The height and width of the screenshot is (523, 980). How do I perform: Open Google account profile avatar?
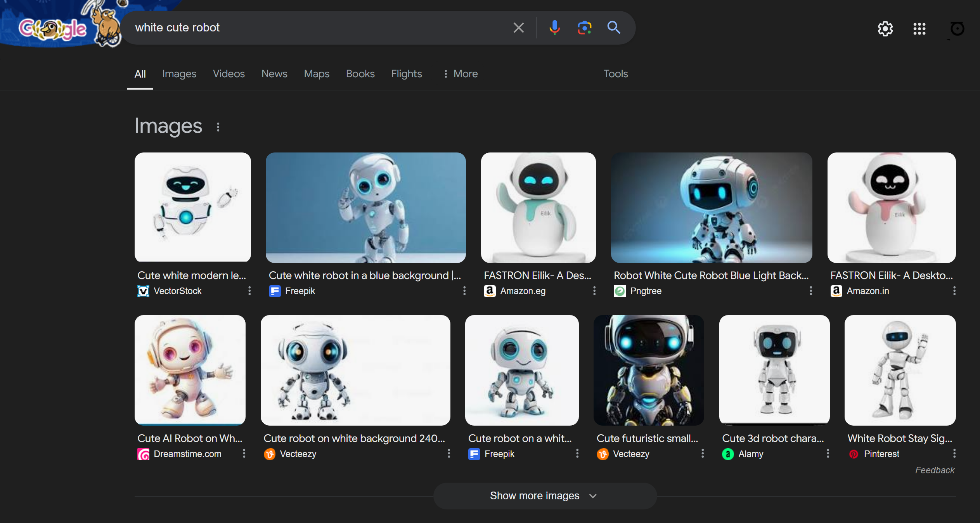pyautogui.click(x=957, y=29)
